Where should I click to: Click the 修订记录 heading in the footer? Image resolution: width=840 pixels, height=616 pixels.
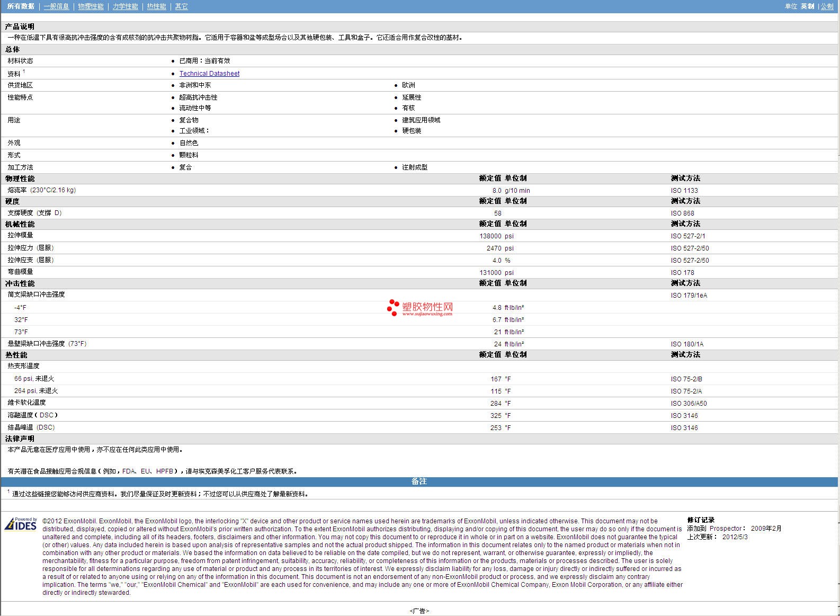(x=701, y=520)
